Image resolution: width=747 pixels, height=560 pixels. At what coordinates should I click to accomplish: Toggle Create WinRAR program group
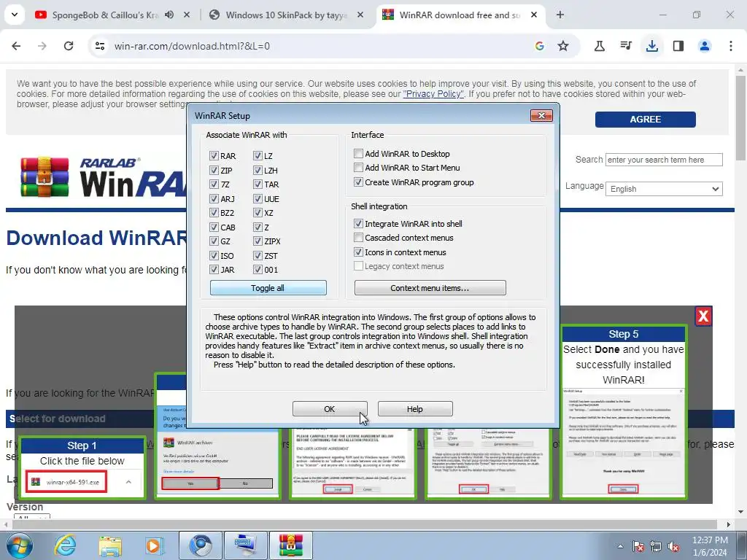358,182
